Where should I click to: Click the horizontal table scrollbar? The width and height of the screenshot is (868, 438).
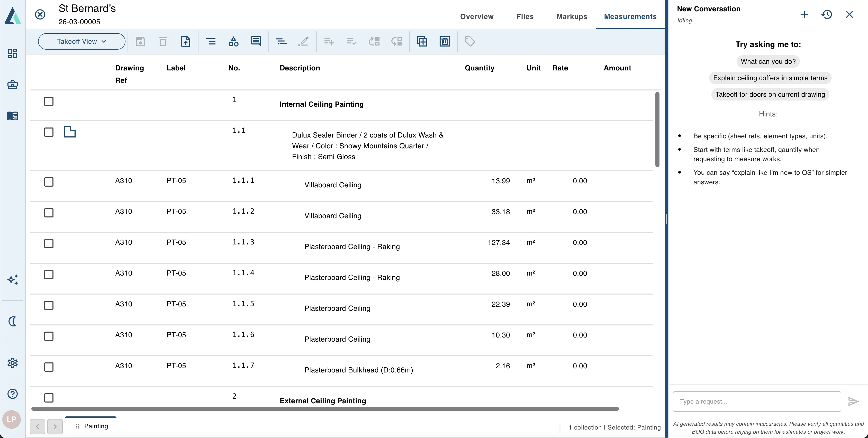(325, 409)
